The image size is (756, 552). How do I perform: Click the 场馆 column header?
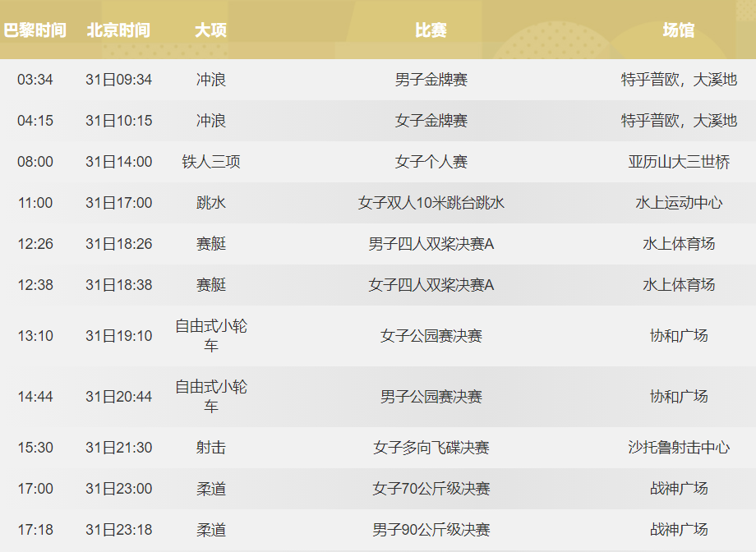(x=679, y=30)
